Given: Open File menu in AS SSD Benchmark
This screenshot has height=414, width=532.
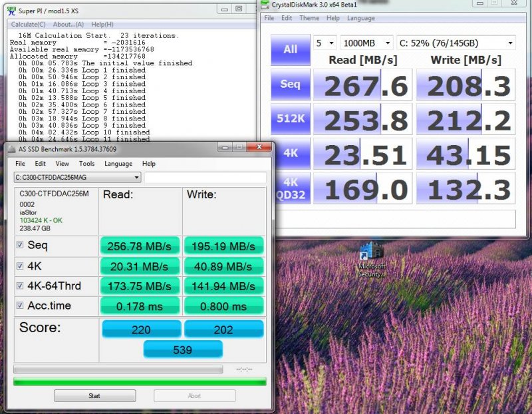Looking at the screenshot, I should pyautogui.click(x=21, y=164).
